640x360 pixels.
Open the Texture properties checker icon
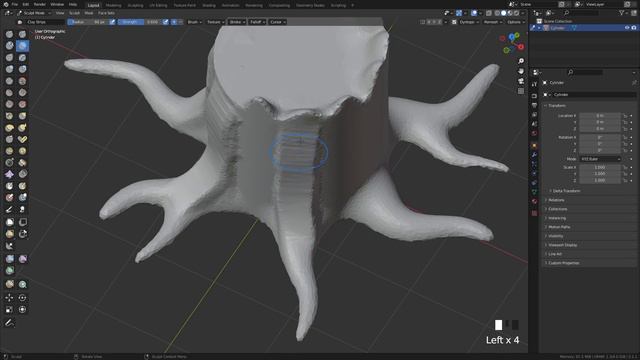tap(534, 213)
